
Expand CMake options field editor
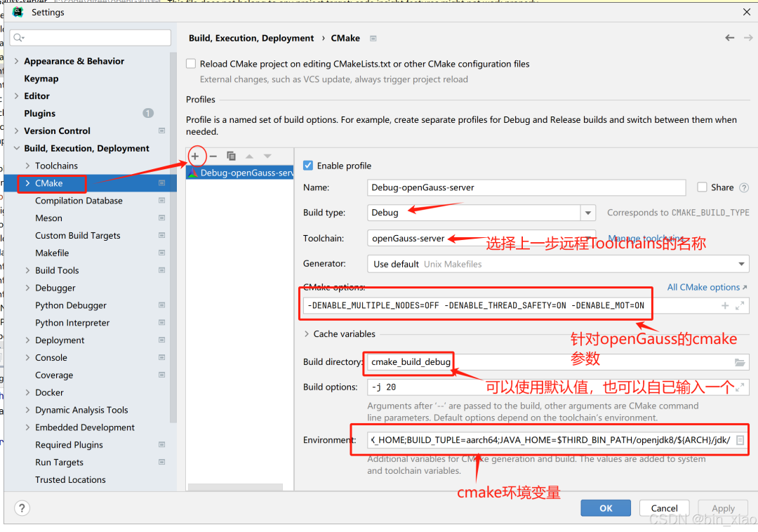[x=740, y=305]
